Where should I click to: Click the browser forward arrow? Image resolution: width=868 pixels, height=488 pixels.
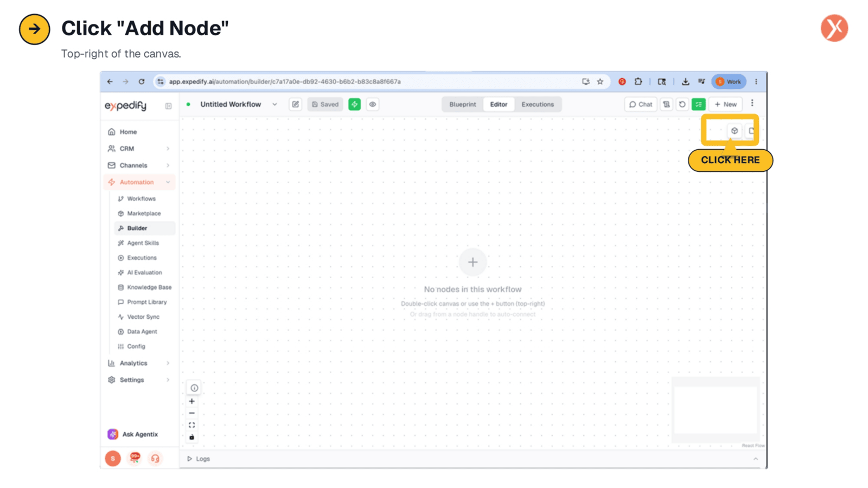pos(126,81)
